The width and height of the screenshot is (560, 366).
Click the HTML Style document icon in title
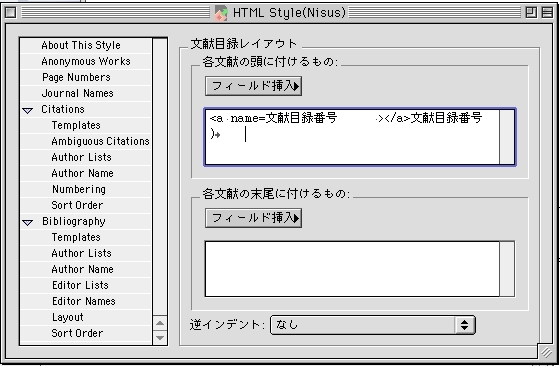[x=221, y=13]
